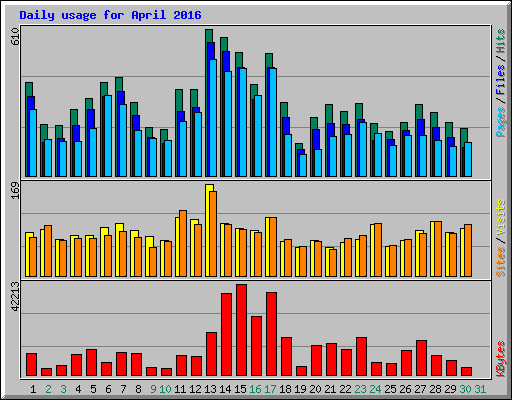
Task: Click the red KBytes bar for day 14
Action: (x=226, y=335)
